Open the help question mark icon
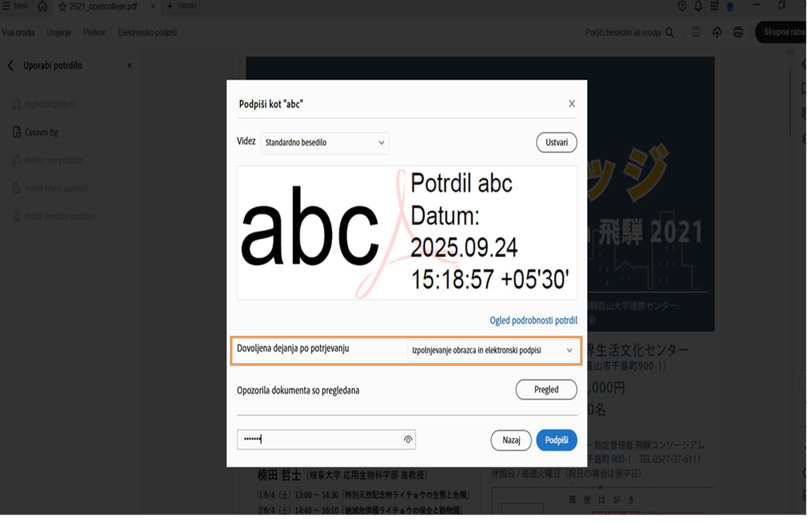The width and height of the screenshot is (812, 524). tap(681, 7)
